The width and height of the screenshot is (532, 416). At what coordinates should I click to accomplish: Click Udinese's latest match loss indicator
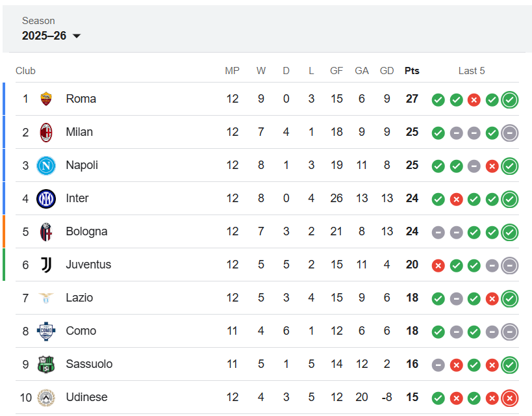[510, 398]
